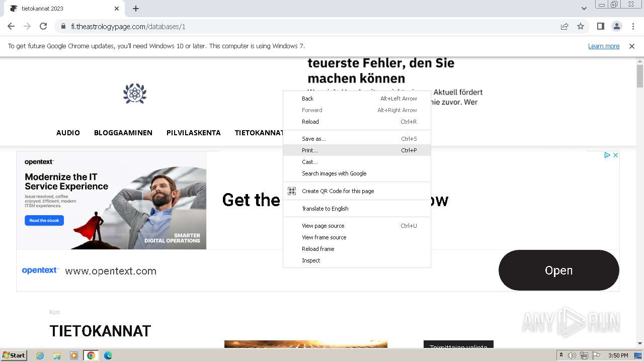Open the tab search chevron
The width and height of the screenshot is (644, 362).
[584, 9]
